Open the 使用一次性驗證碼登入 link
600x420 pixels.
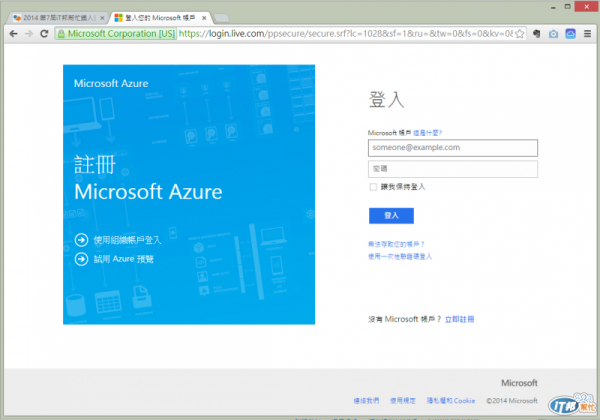[400, 256]
